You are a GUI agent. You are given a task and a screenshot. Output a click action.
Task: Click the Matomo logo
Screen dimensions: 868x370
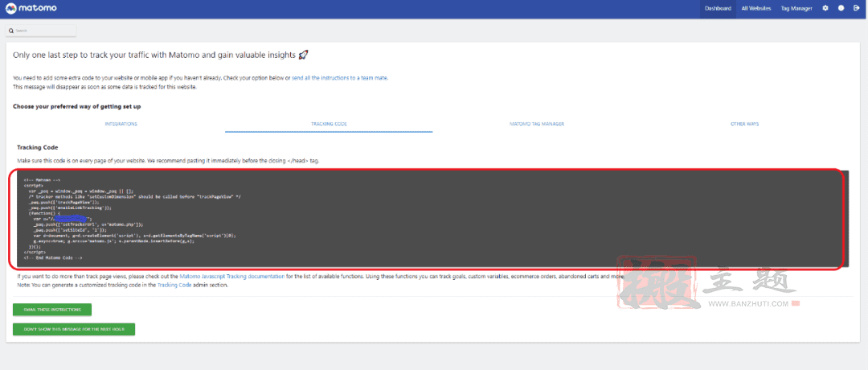click(x=31, y=8)
